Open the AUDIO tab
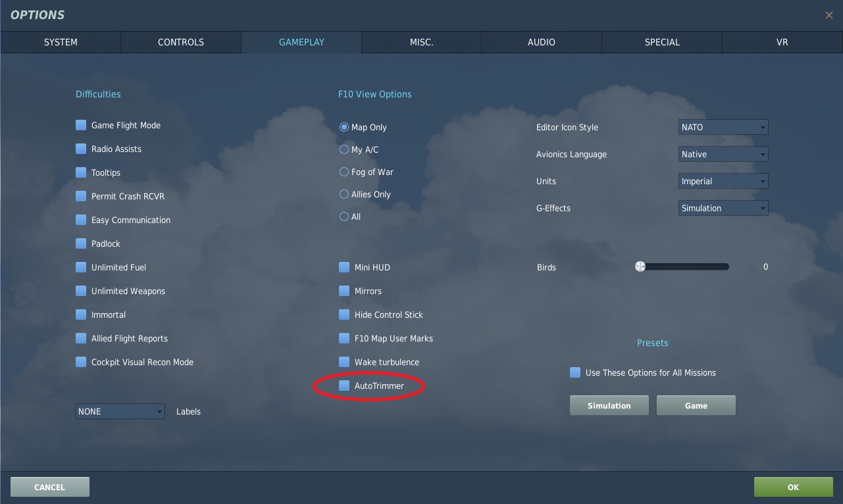This screenshot has height=504, width=843. (x=541, y=42)
